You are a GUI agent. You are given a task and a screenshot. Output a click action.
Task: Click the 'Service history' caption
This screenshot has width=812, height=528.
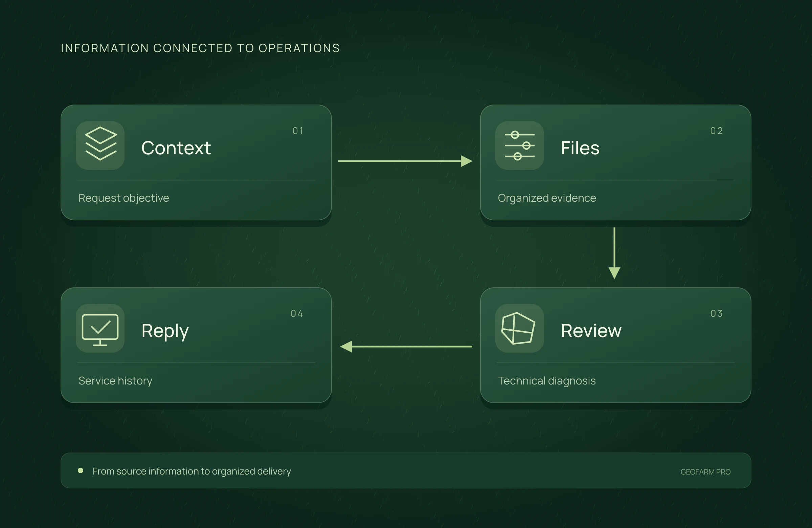point(115,381)
